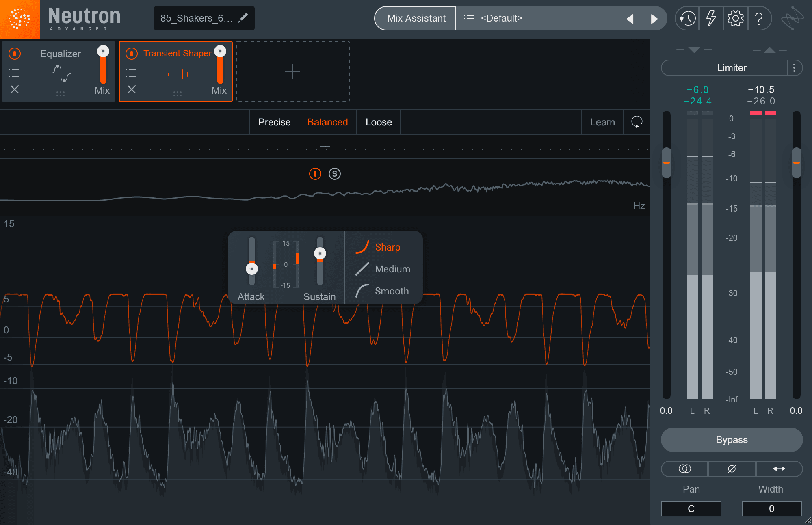The width and height of the screenshot is (812, 525).
Task: Remove the Transient Shaper module with X
Action: pyautogui.click(x=132, y=89)
